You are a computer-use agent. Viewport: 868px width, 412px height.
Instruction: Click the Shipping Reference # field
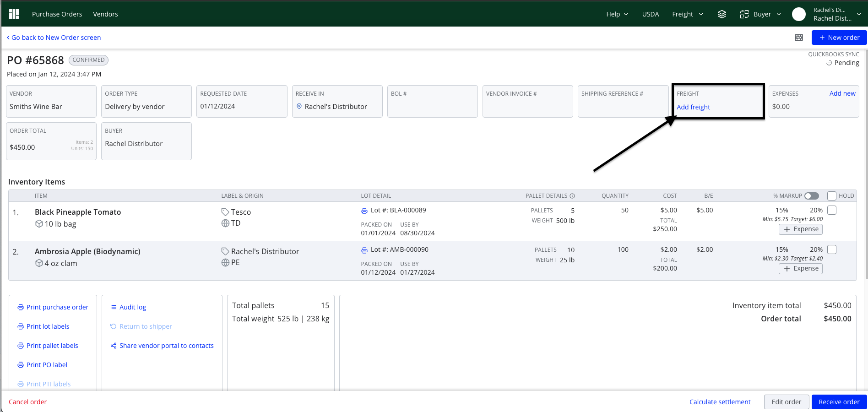pos(623,101)
